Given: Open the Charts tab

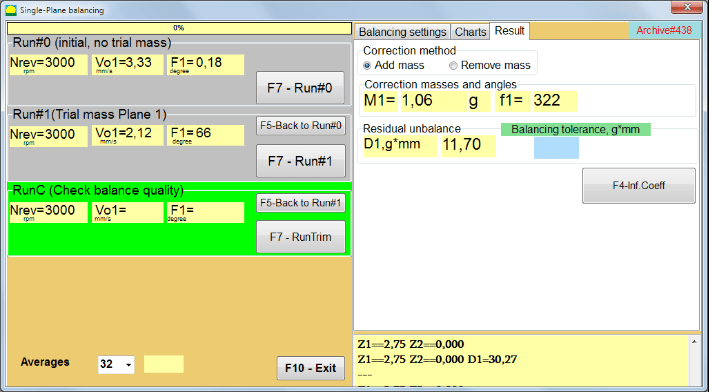Looking at the screenshot, I should pyautogui.click(x=470, y=32).
